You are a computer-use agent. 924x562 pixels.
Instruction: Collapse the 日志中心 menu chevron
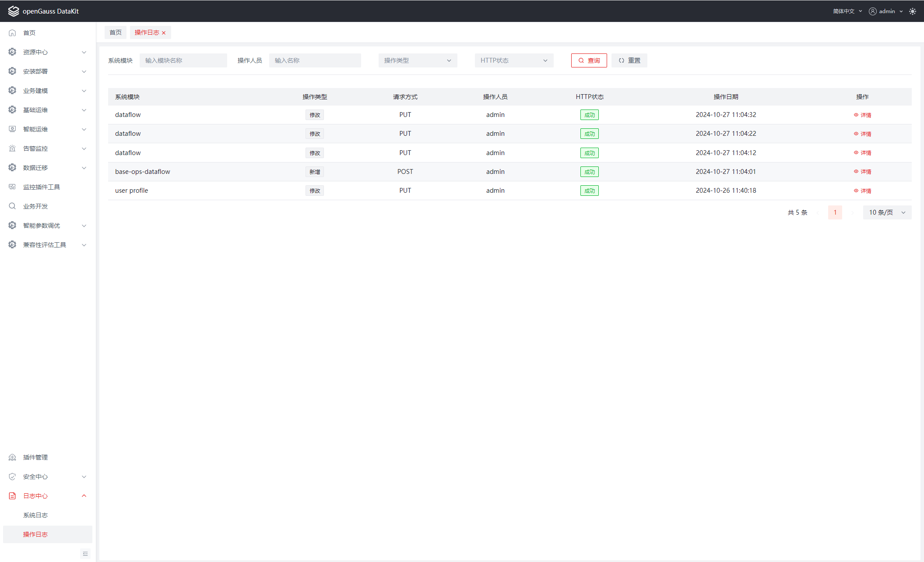84,496
